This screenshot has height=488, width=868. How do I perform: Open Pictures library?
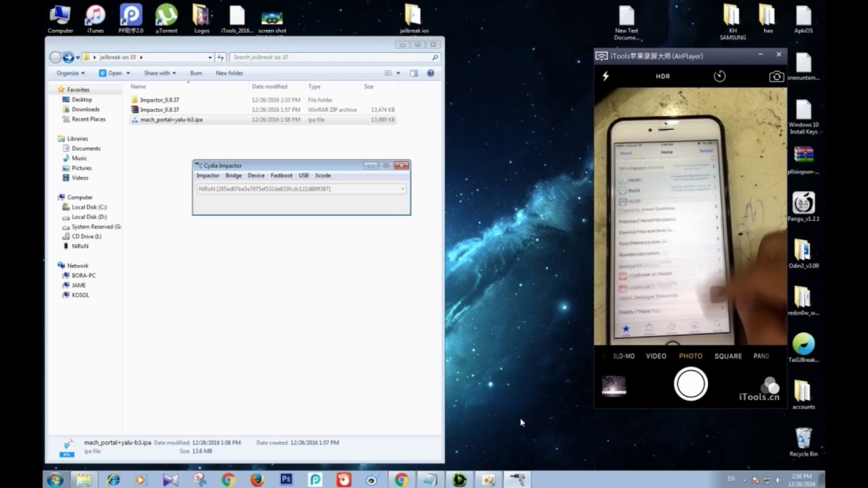coord(81,168)
